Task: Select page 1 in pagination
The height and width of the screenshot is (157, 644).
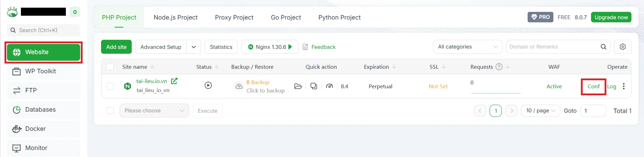Action: pyautogui.click(x=496, y=111)
